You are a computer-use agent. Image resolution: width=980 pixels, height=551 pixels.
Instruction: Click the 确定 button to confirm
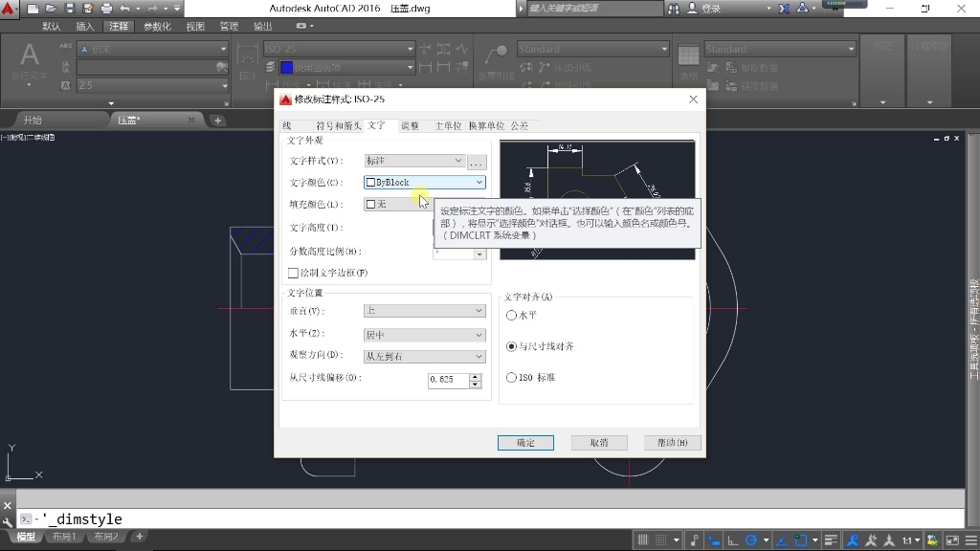coord(524,442)
